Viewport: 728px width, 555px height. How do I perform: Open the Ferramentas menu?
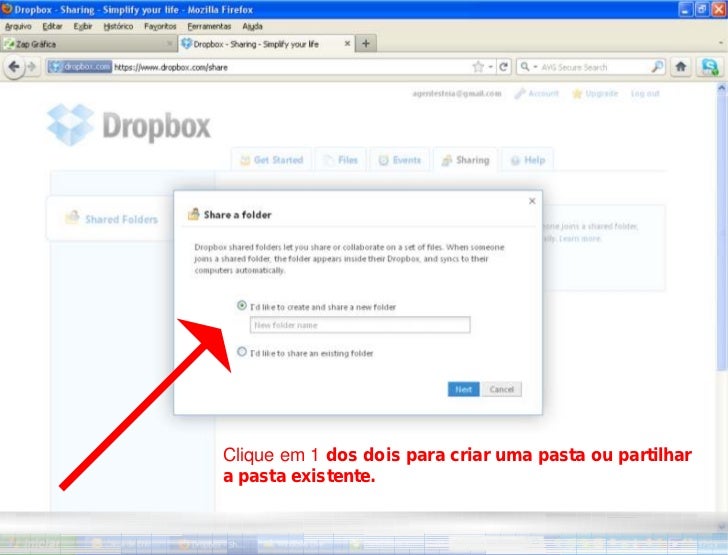(209, 26)
